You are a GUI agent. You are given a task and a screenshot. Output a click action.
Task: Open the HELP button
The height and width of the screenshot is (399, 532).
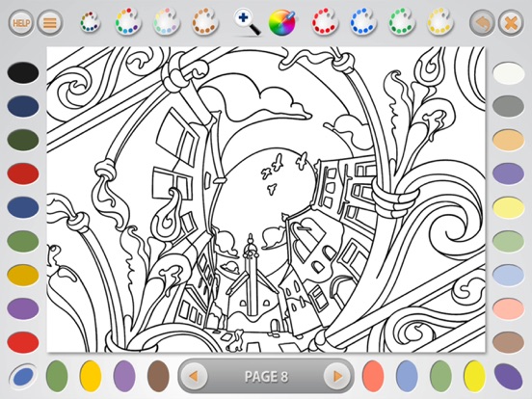pyautogui.click(x=21, y=23)
